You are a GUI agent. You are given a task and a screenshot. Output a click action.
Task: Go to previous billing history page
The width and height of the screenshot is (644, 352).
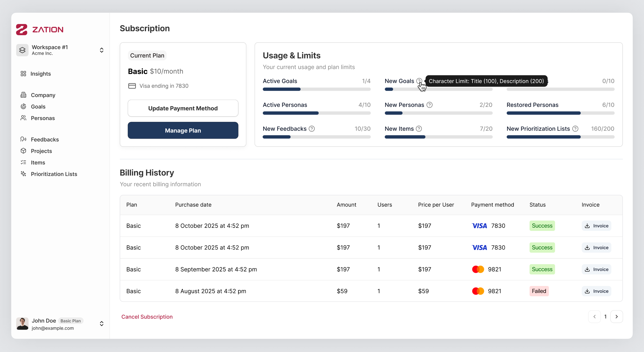point(595,317)
